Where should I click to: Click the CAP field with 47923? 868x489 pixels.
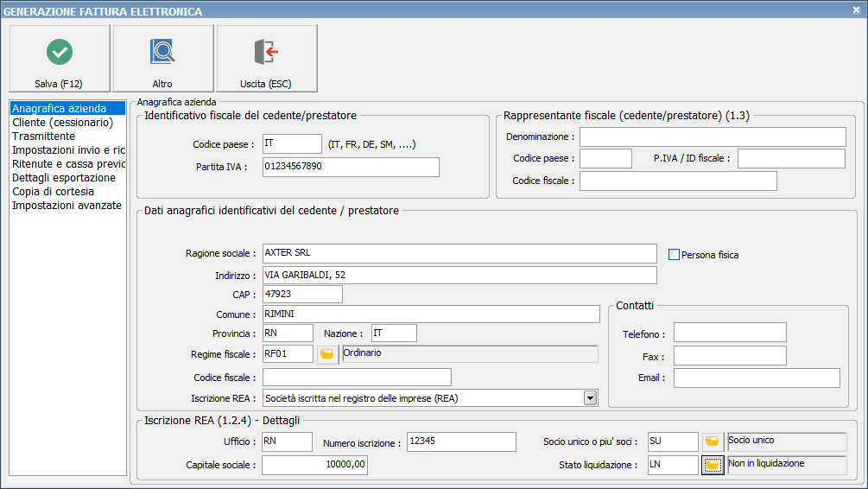302,294
